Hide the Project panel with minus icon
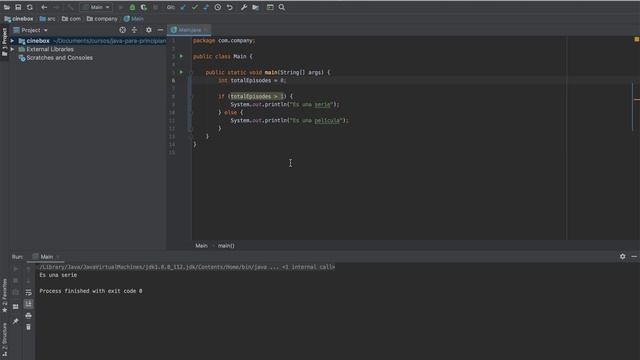This screenshot has width=640, height=360. click(160, 30)
